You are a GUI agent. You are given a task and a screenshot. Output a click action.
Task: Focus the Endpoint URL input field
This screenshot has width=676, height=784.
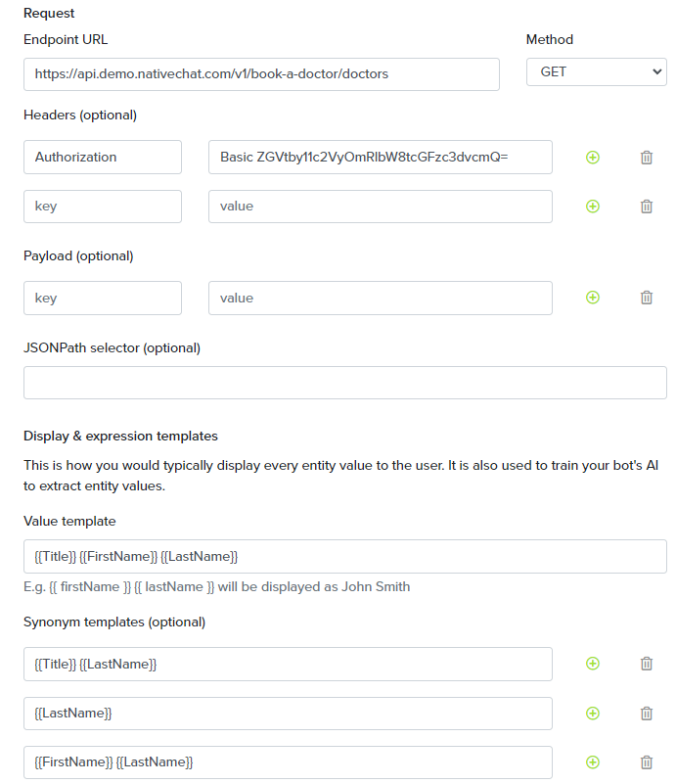pyautogui.click(x=261, y=74)
